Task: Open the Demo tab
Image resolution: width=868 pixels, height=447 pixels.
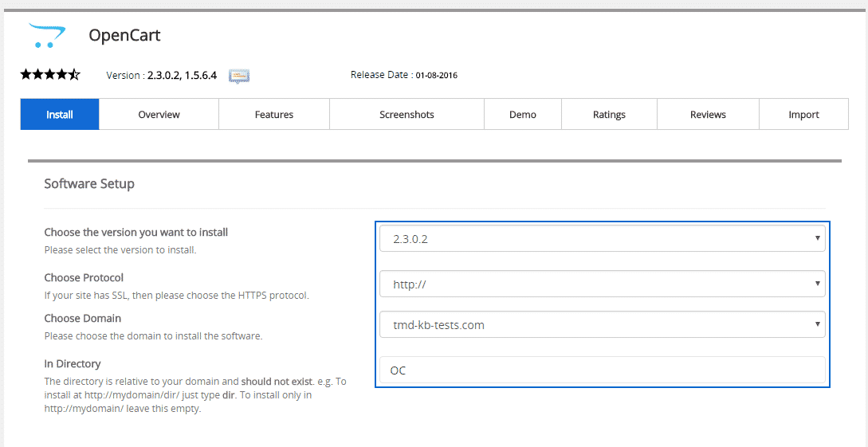Action: (x=523, y=115)
